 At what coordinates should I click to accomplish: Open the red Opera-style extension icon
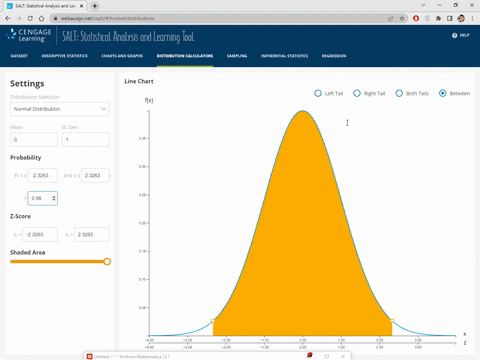416,18
